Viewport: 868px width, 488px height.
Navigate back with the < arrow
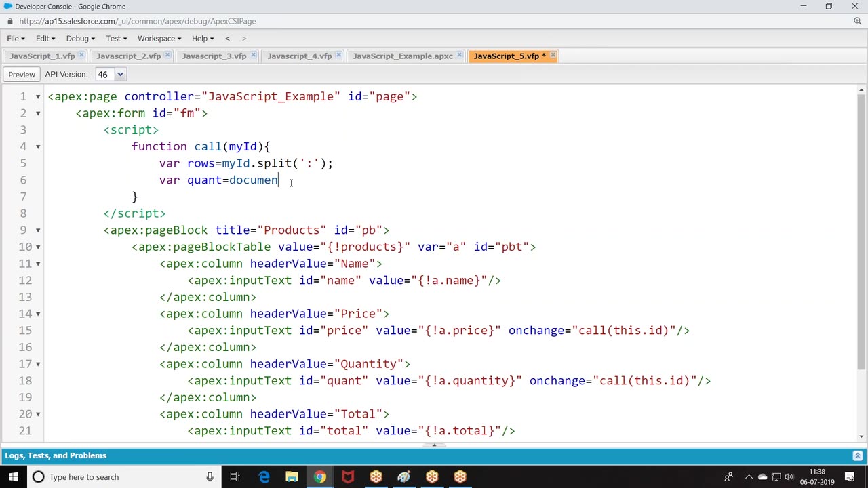click(x=227, y=39)
